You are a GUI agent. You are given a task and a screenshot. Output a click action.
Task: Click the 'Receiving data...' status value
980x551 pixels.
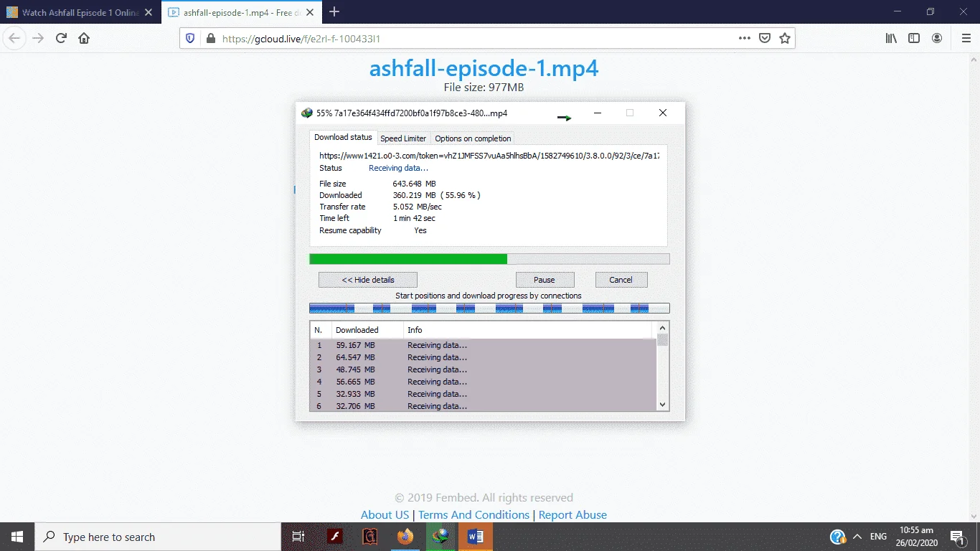[398, 168]
